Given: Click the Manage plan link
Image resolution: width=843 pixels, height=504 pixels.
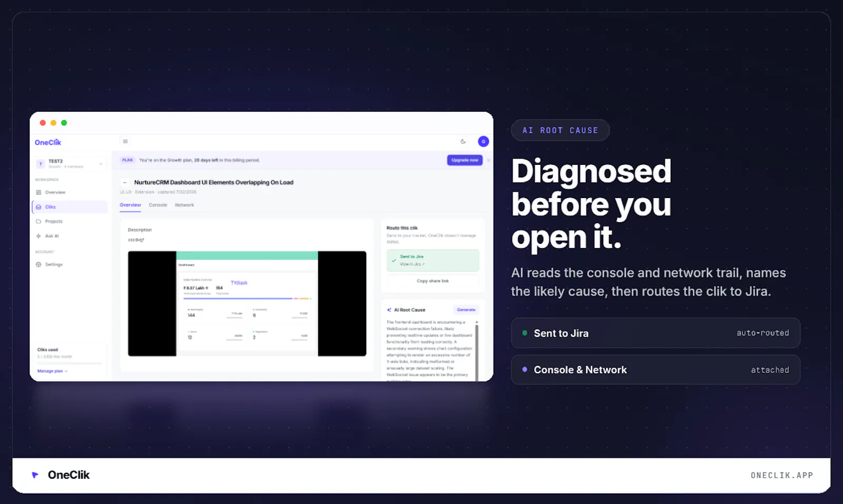Looking at the screenshot, I should [x=52, y=371].
